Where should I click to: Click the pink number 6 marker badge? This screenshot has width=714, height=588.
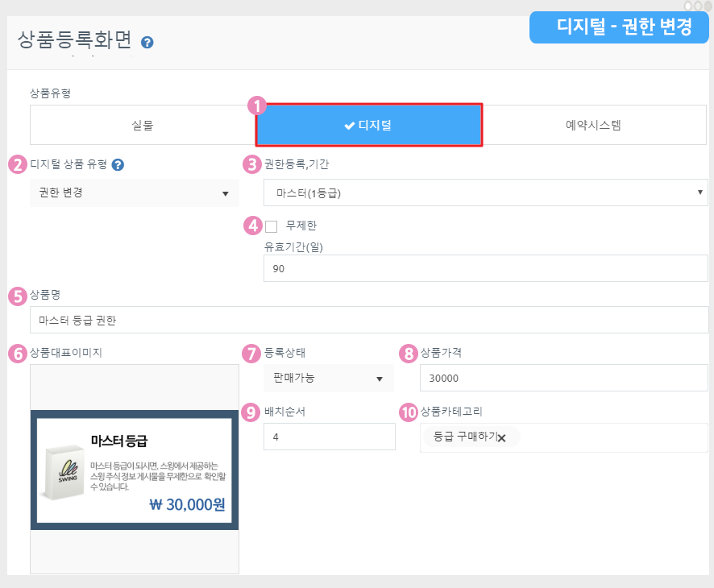click(x=17, y=353)
